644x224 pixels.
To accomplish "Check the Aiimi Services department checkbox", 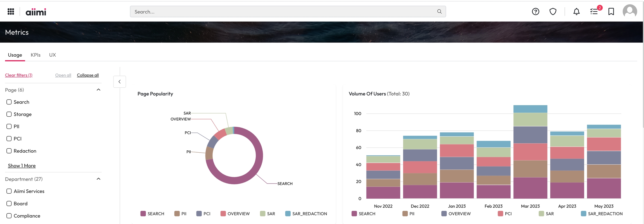I will (x=9, y=191).
